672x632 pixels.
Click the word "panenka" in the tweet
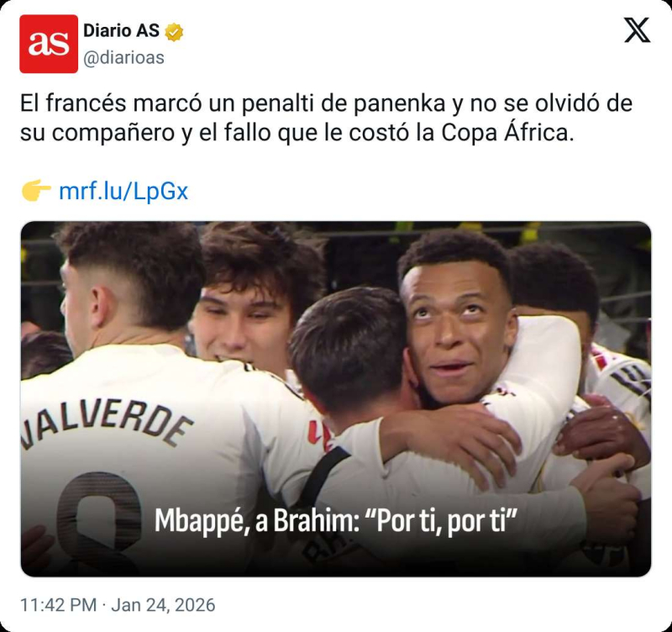(x=400, y=103)
